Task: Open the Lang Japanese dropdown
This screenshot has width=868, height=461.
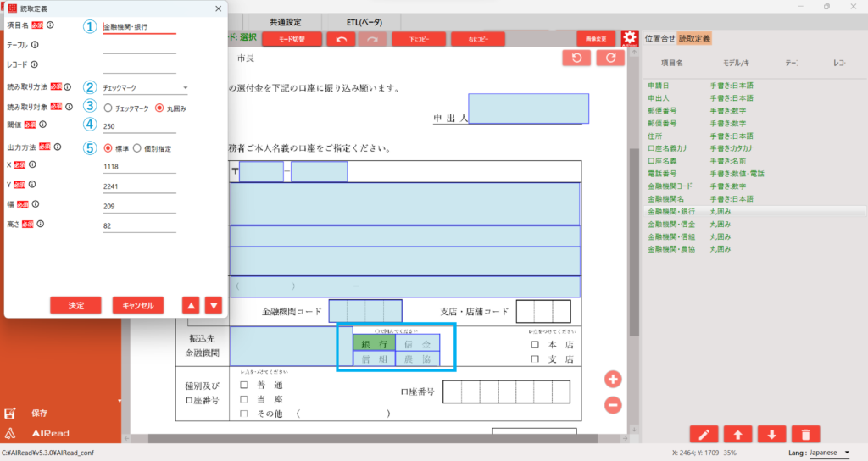Action: click(x=828, y=453)
